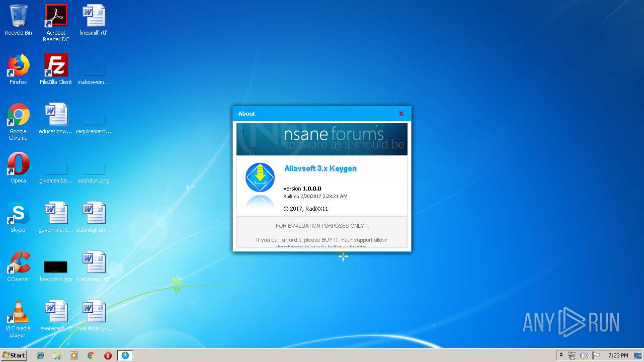Click the nsane forums banner image
644x362 pixels.
tap(322, 139)
